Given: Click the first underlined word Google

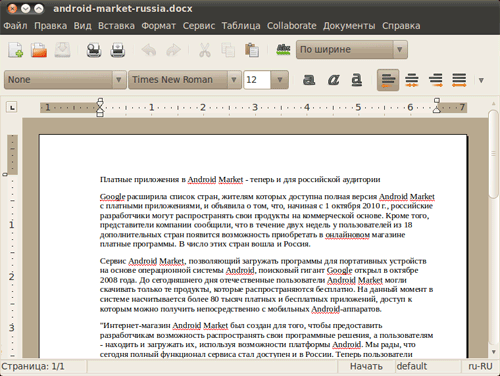Looking at the screenshot, I should click(112, 197).
